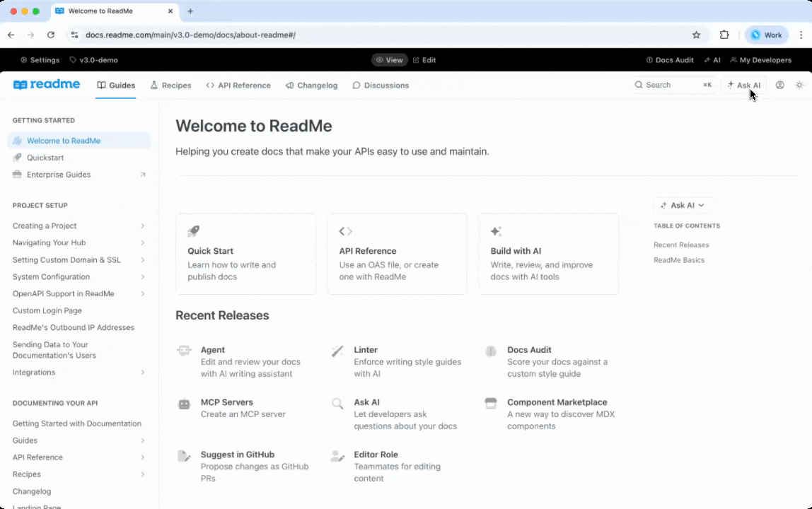Jump to ReadMe Basics in table of contents

679,260
